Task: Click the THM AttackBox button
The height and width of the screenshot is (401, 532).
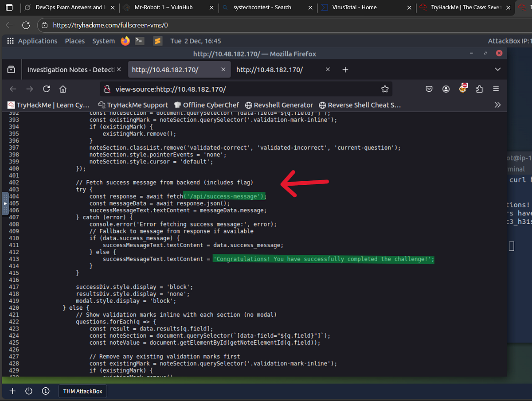Action: point(82,391)
